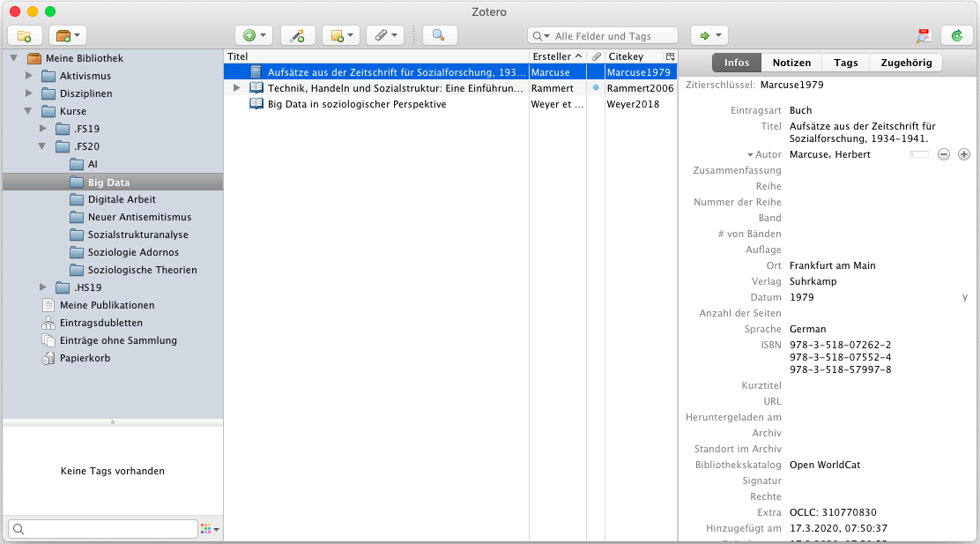Image resolution: width=980 pixels, height=544 pixels.
Task: Click the Extra field OCLC: 310770830
Action: point(833,512)
